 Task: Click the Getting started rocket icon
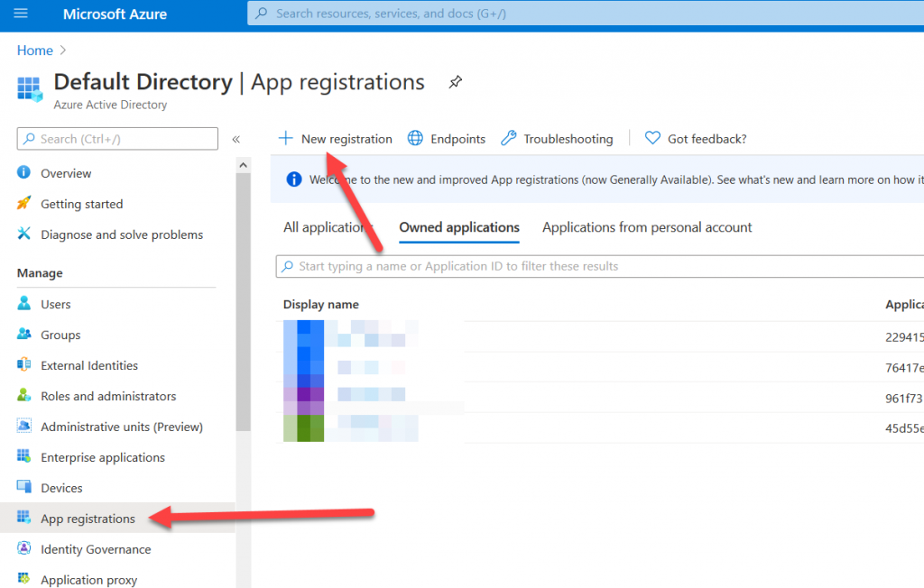[x=24, y=204]
